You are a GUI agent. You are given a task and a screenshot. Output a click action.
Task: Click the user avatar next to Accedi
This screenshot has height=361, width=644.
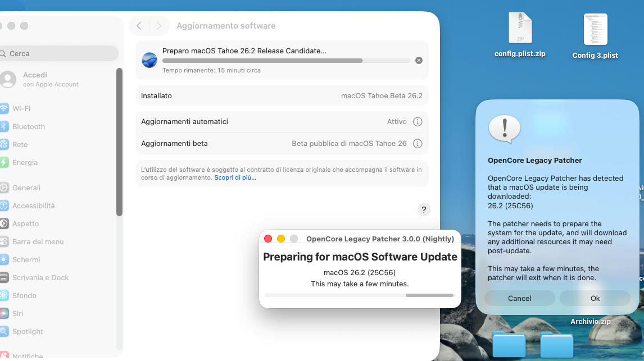pyautogui.click(x=8, y=79)
